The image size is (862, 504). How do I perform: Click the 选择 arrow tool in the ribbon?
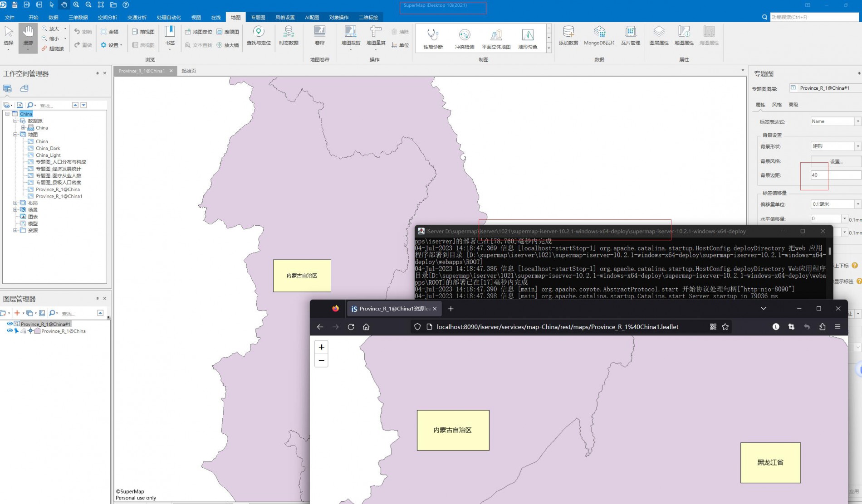click(9, 38)
